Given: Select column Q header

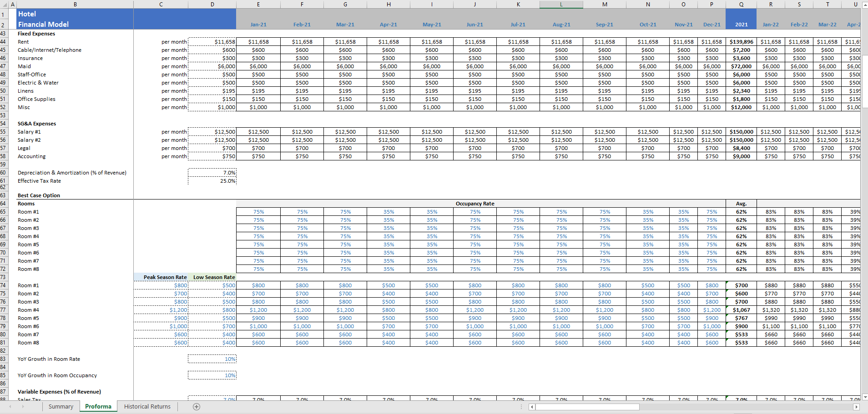Looking at the screenshot, I should click(741, 4).
